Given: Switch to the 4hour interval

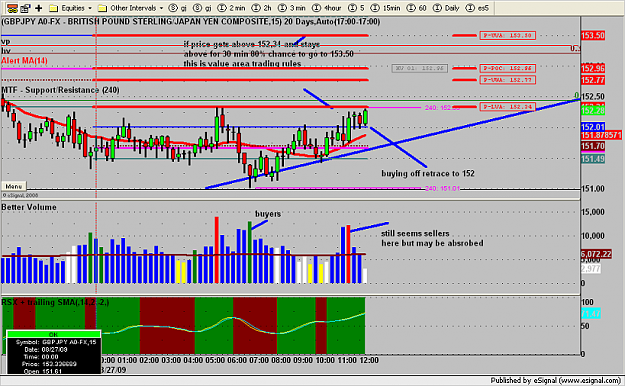Looking at the screenshot, I should (326, 8).
